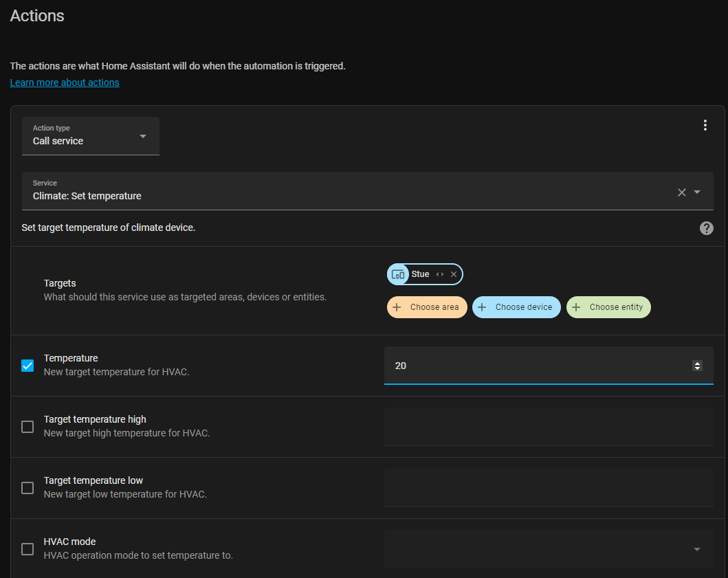Remove the Stue target chip
The image size is (728, 578).
(x=454, y=274)
